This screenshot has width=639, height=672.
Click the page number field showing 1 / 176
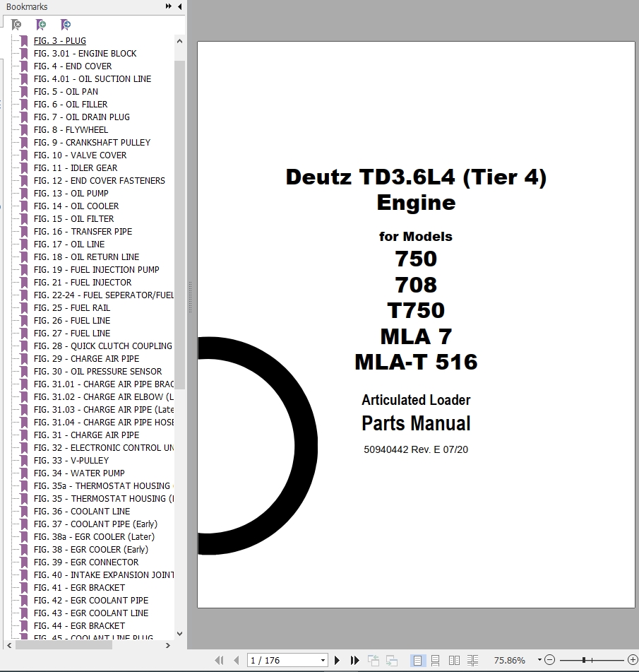[x=284, y=660]
